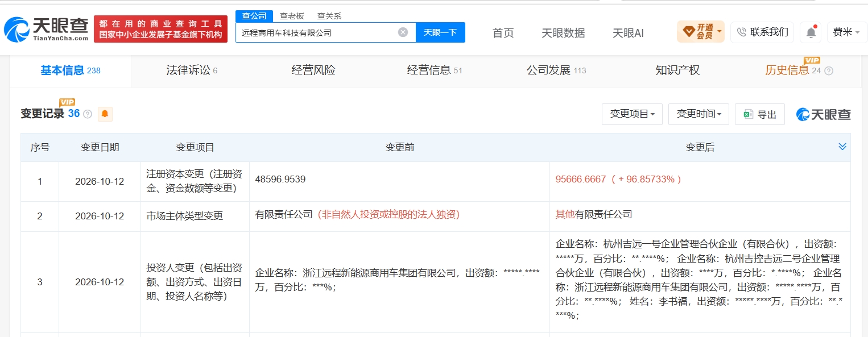Open the 公司发展 tab
Screen dimensions: 868x337
point(556,70)
